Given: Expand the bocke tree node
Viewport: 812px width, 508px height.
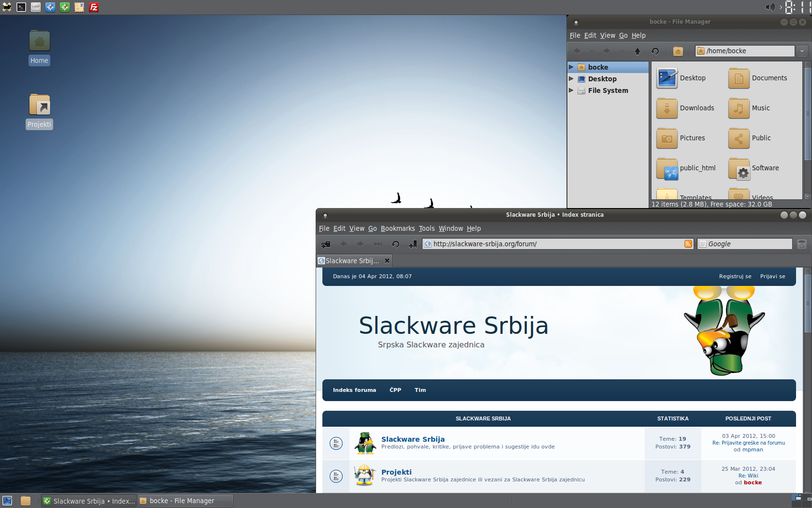Looking at the screenshot, I should pyautogui.click(x=571, y=67).
